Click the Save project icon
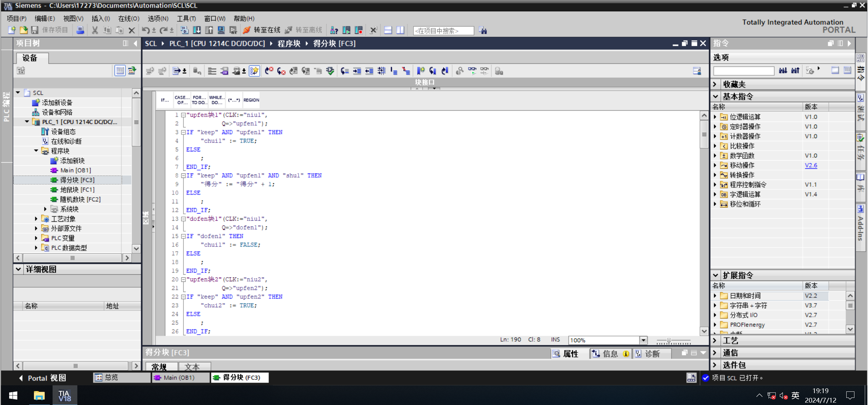This screenshot has width=868, height=405. point(35,30)
